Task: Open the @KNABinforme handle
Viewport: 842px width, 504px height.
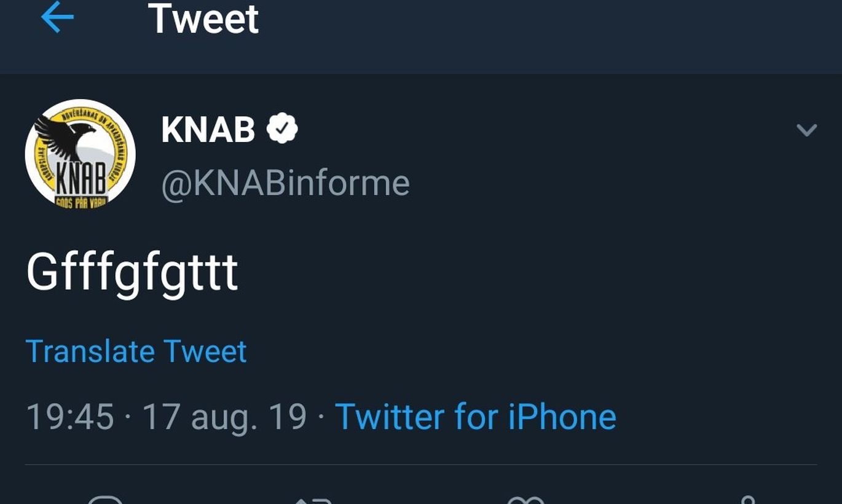Action: point(285,183)
